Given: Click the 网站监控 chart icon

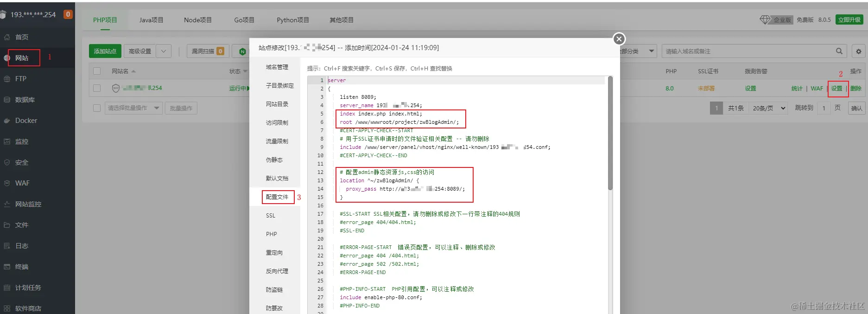Looking at the screenshot, I should 7,204.
